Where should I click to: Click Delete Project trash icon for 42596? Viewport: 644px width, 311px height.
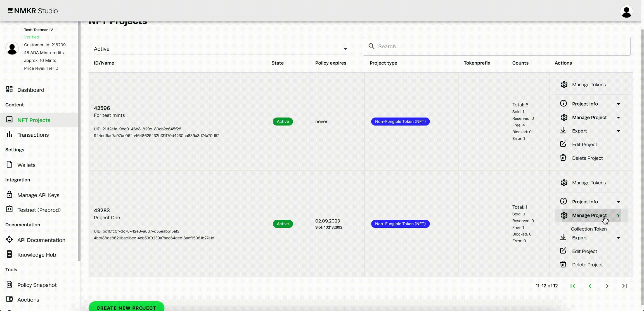pos(563,158)
